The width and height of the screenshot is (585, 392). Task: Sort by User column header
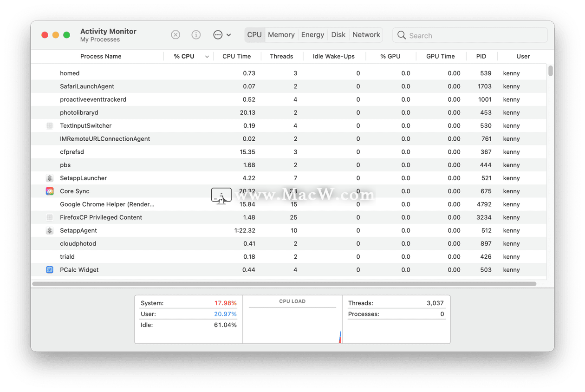point(523,57)
